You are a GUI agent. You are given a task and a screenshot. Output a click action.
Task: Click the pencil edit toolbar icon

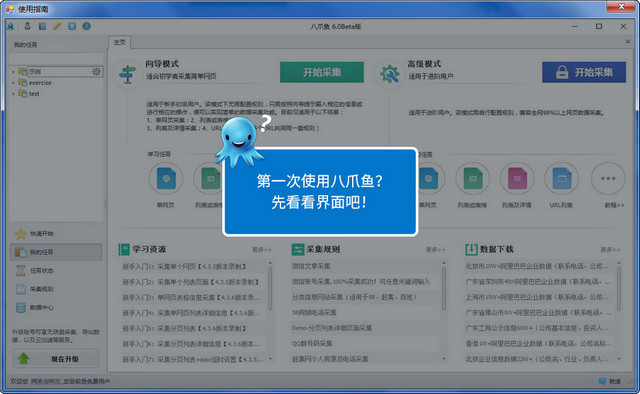(x=57, y=26)
